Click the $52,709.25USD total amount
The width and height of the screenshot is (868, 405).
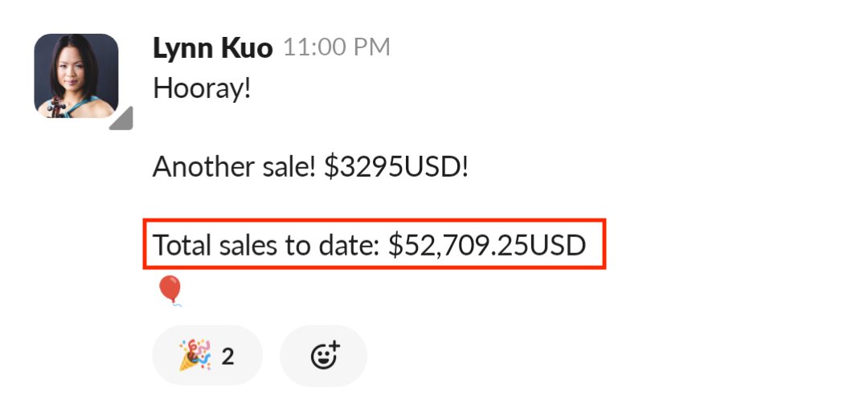click(487, 244)
